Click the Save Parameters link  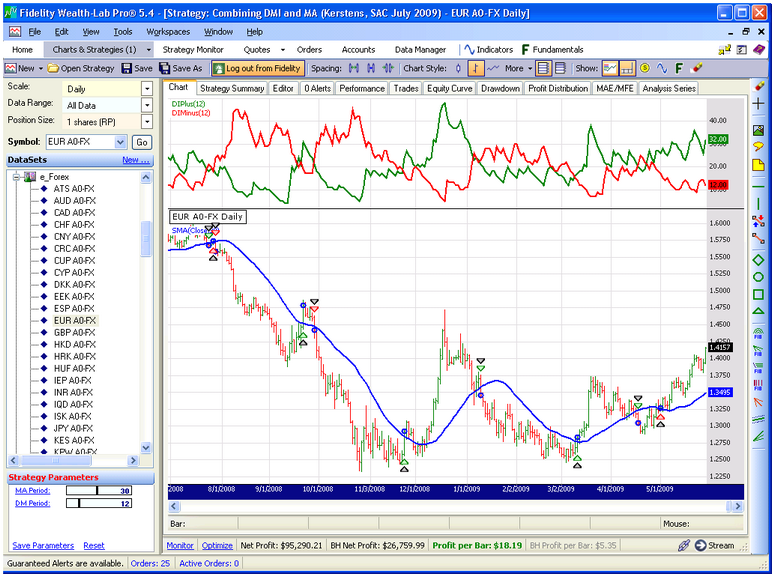click(x=43, y=545)
